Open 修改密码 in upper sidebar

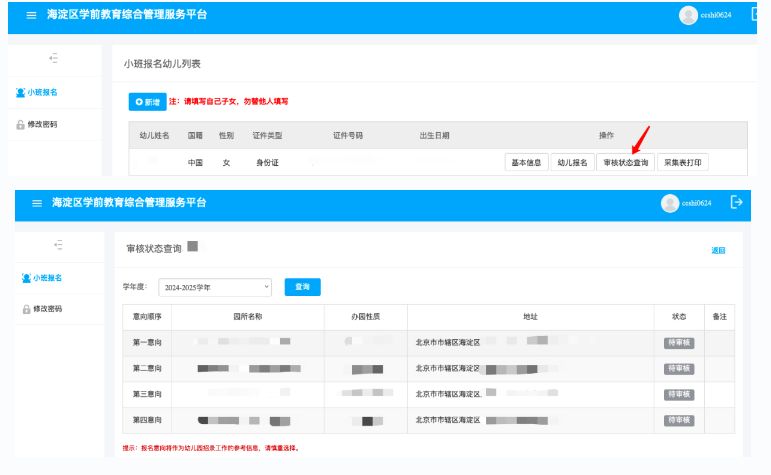[x=37, y=124]
